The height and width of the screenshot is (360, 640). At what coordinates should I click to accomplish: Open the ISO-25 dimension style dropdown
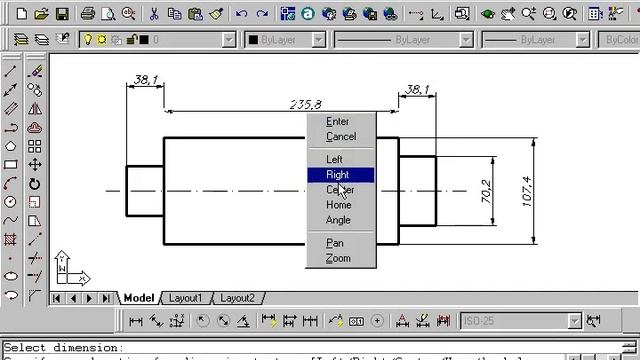click(574, 321)
